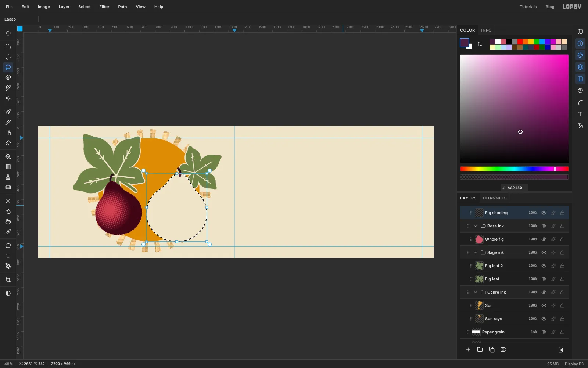588x368 pixels.
Task: Collapse the Ochre ink group
Action: [x=476, y=292]
